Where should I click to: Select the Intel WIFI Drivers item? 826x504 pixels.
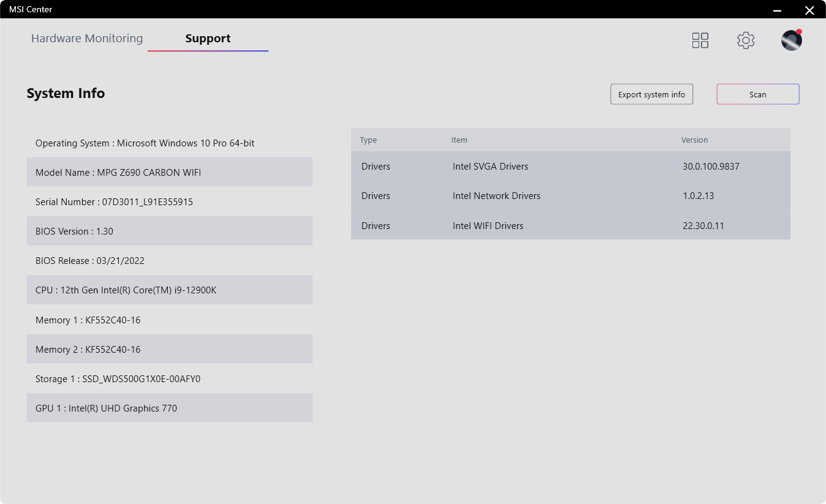488,226
